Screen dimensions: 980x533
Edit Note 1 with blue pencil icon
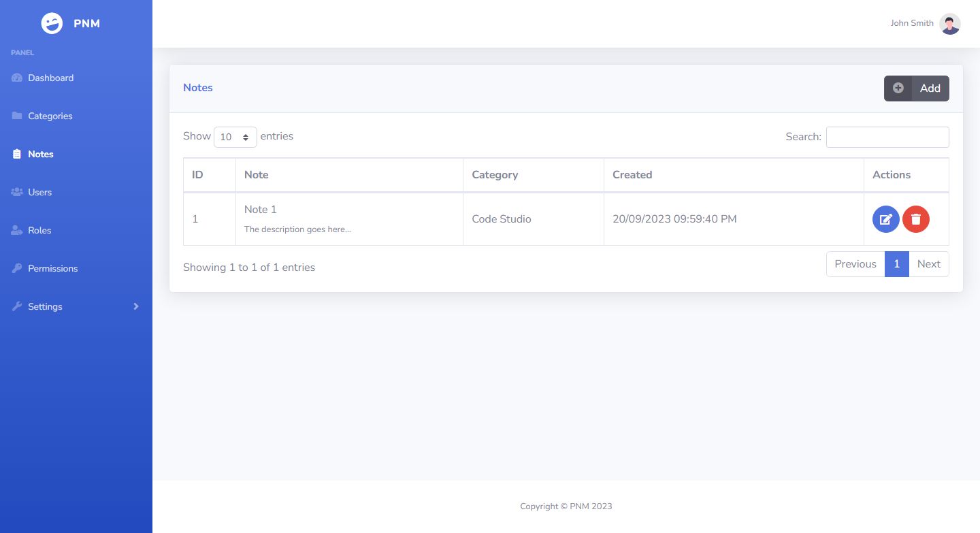pos(885,219)
